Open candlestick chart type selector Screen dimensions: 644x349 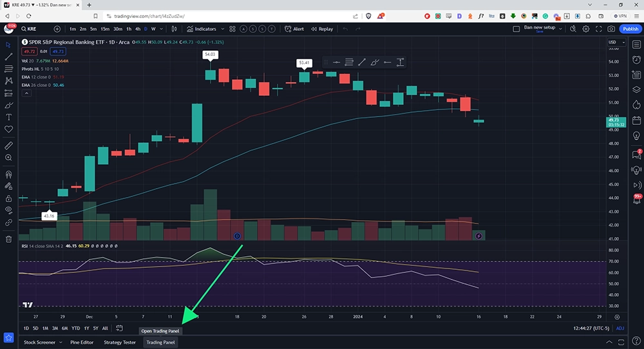pyautogui.click(x=174, y=29)
